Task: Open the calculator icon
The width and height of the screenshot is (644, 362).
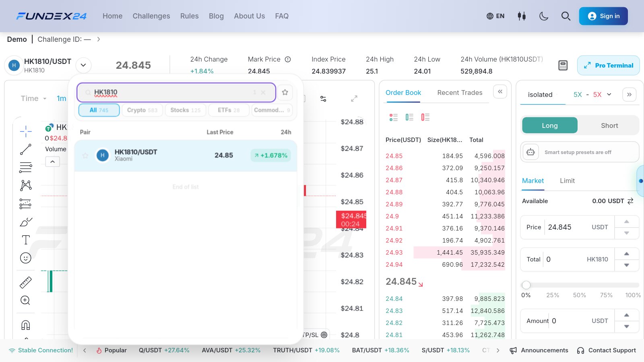Action: (x=563, y=65)
